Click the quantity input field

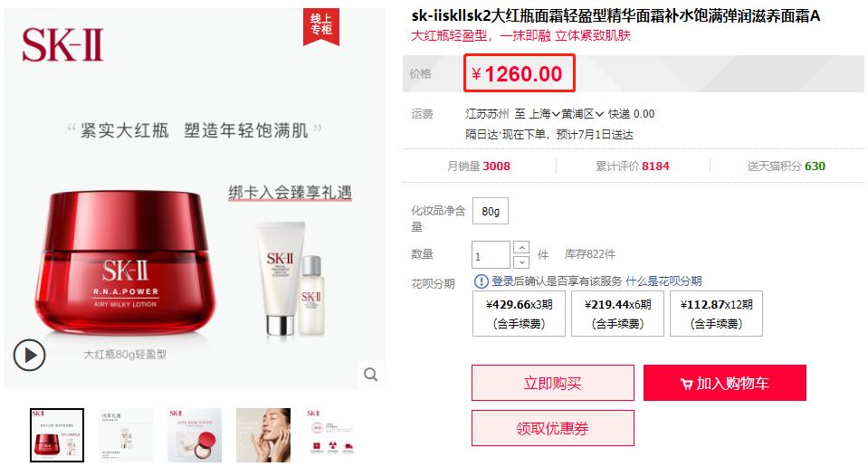pyautogui.click(x=491, y=255)
